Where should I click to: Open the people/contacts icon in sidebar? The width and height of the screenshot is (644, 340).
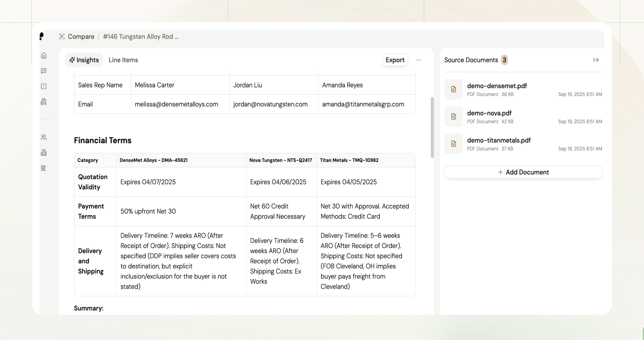pos(44,137)
